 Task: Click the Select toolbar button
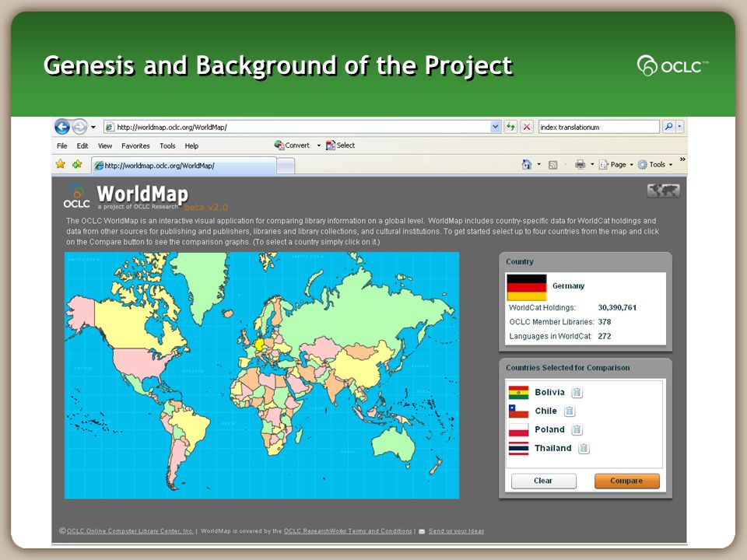[x=340, y=145]
